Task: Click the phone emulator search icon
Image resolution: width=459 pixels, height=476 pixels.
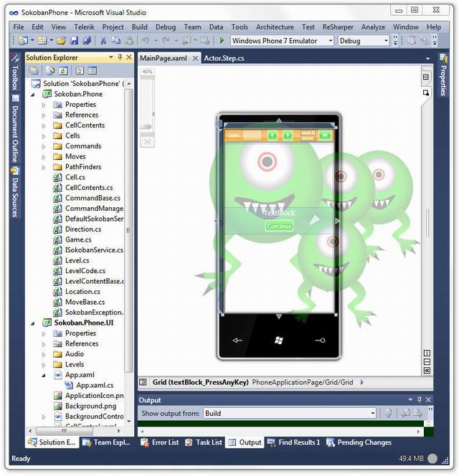Action: [x=320, y=341]
